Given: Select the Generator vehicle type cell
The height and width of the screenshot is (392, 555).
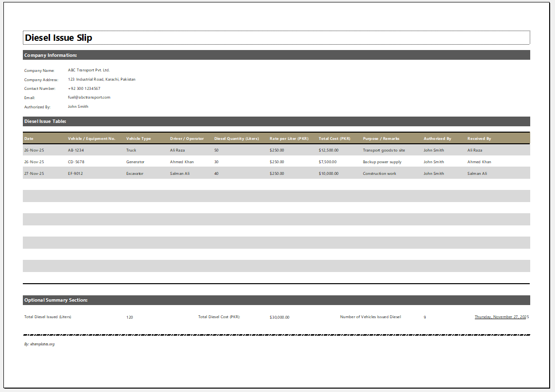Looking at the screenshot, I should click(135, 162).
